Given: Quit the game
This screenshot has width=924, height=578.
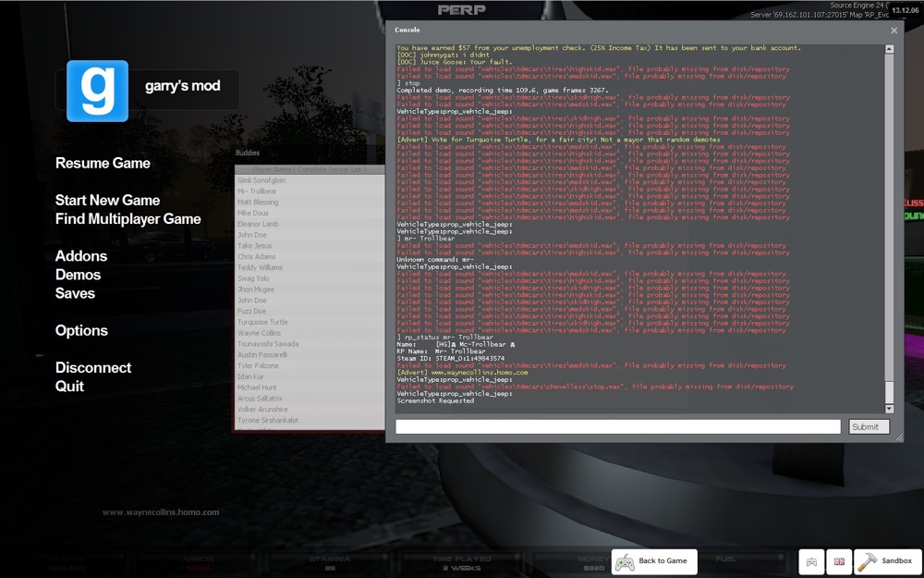Looking at the screenshot, I should (69, 387).
